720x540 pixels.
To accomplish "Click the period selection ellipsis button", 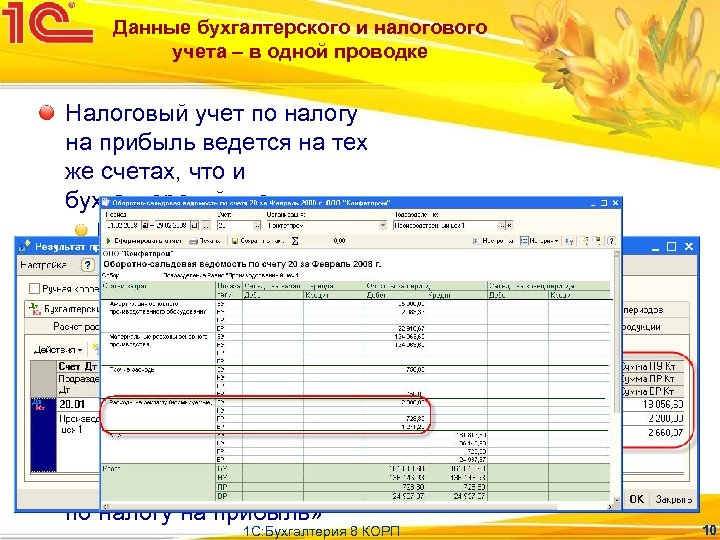I will (206, 225).
